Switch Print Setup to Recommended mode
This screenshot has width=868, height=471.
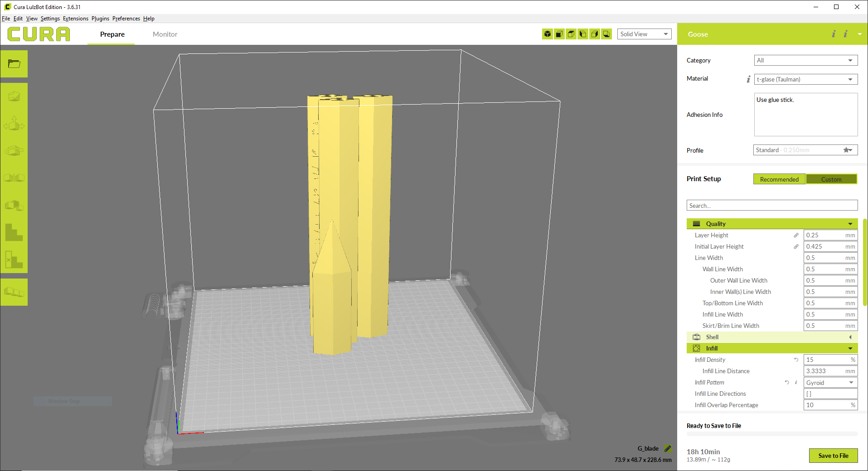coord(779,179)
